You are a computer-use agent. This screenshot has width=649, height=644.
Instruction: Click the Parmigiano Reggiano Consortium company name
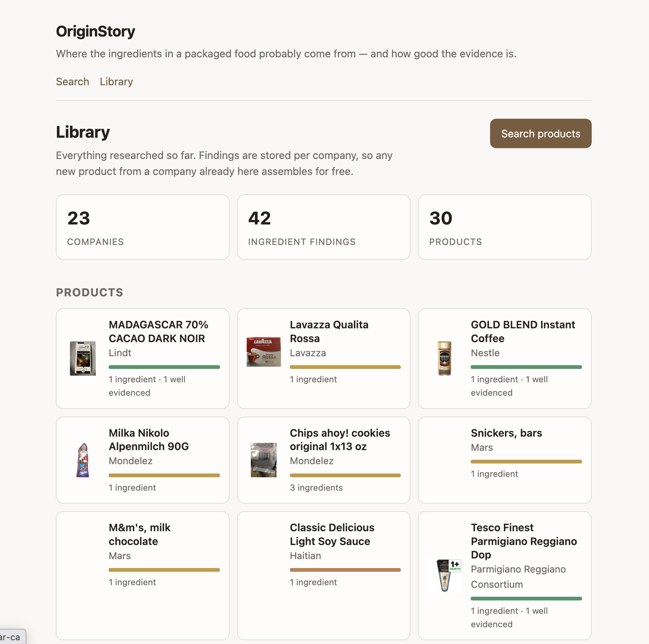(518, 577)
